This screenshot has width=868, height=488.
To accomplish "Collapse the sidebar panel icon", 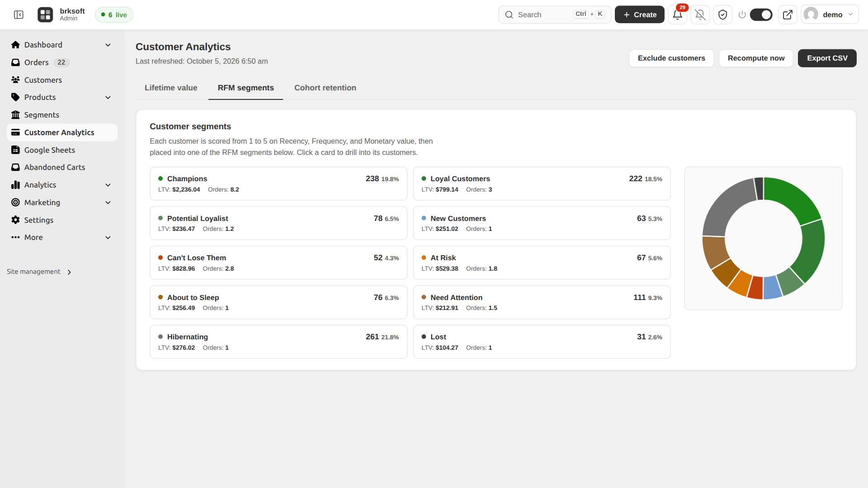I will pos(19,15).
